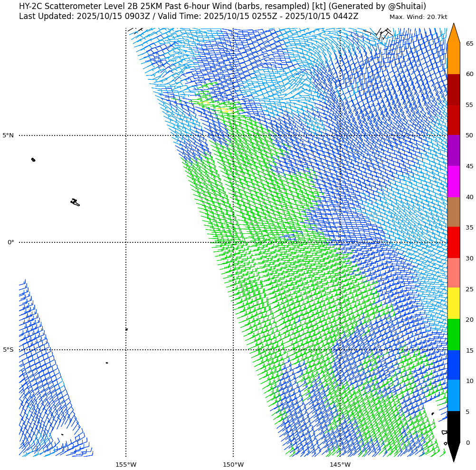The height and width of the screenshot is (470, 476).
Task: Click the 5°N latitude axis label
Action: point(8,135)
